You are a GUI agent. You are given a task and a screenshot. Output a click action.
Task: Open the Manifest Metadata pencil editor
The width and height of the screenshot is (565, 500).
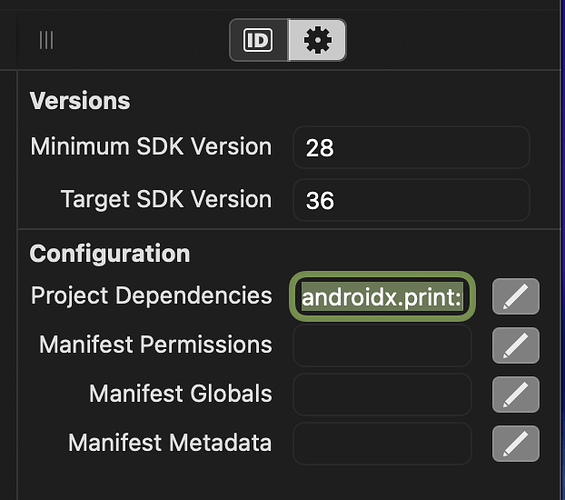(516, 443)
